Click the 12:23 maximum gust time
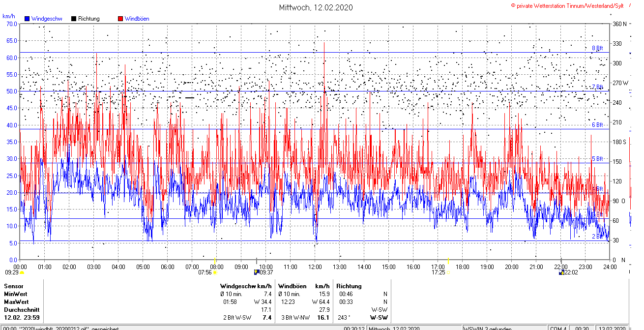 point(288,301)
